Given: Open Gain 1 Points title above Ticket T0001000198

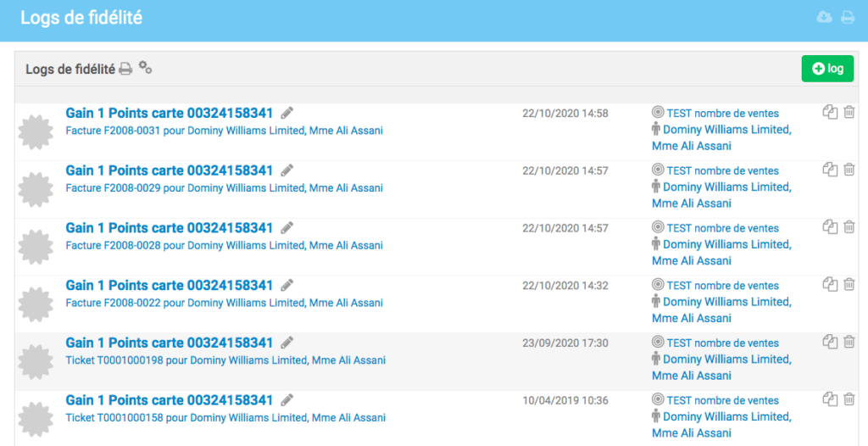Looking at the screenshot, I should [x=170, y=343].
